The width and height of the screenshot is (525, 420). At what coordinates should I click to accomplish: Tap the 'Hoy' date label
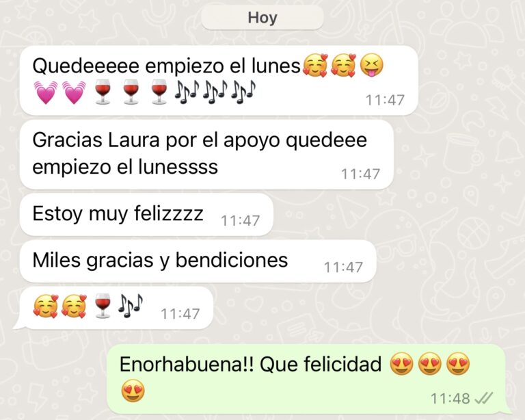(262, 17)
